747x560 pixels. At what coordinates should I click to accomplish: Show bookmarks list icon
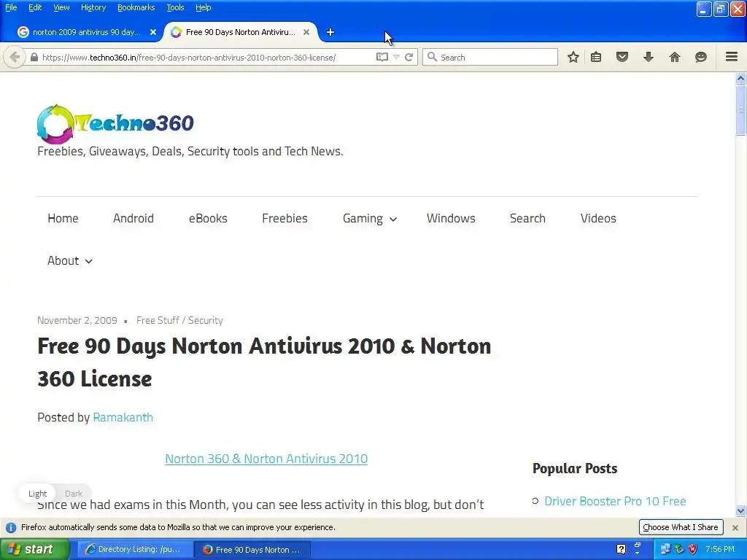click(x=596, y=57)
